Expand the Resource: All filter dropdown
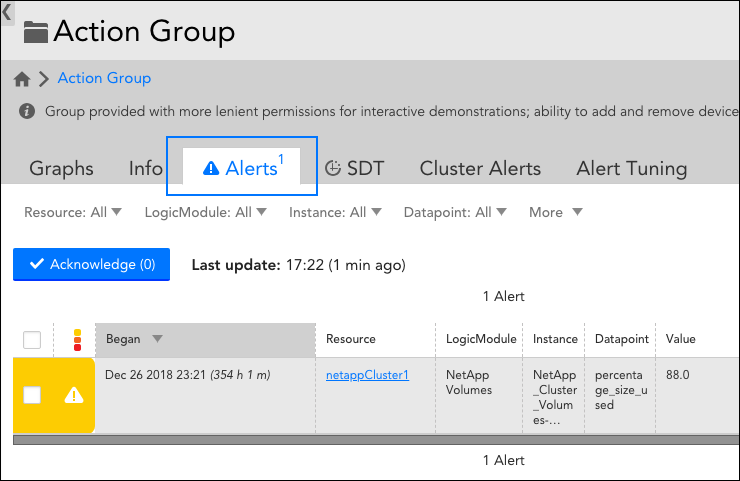Viewport: 740px width, 481px height. 73,212
